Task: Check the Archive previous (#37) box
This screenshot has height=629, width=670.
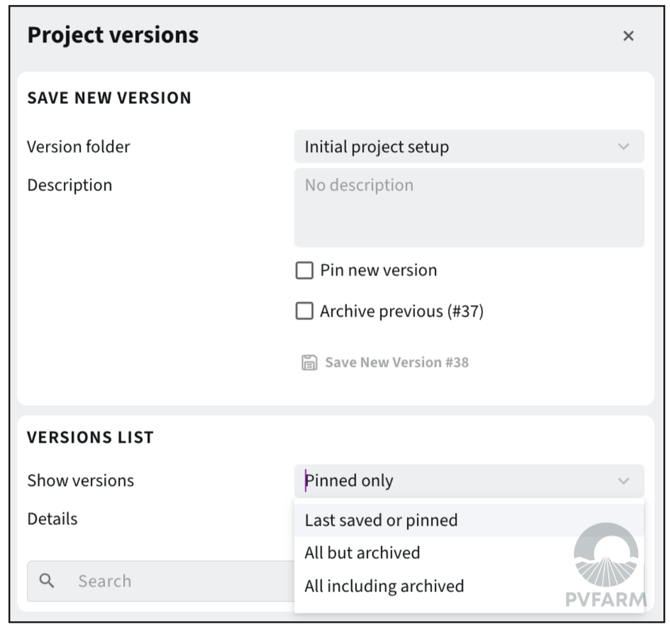Action: click(305, 311)
